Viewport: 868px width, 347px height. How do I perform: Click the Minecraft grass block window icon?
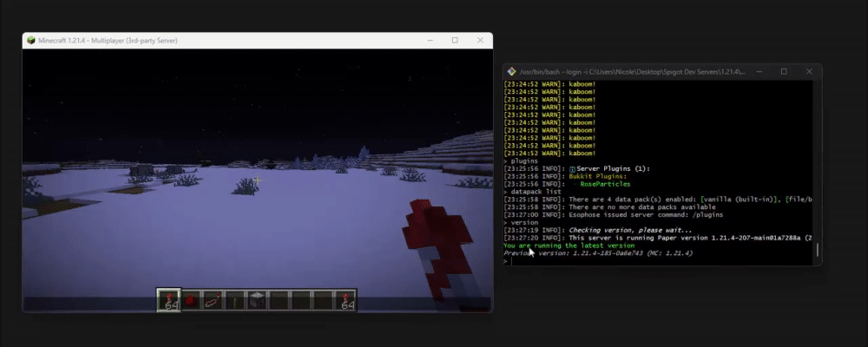pos(31,41)
